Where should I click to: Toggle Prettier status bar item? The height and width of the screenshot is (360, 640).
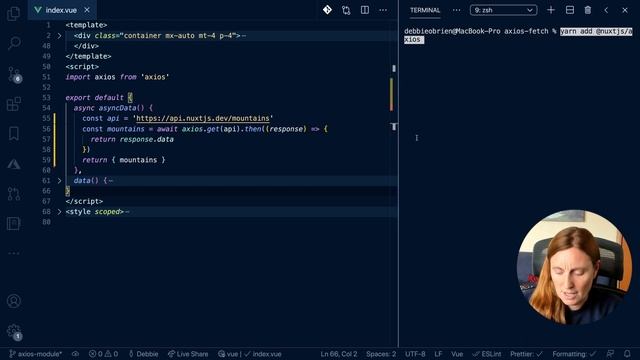tap(526, 354)
